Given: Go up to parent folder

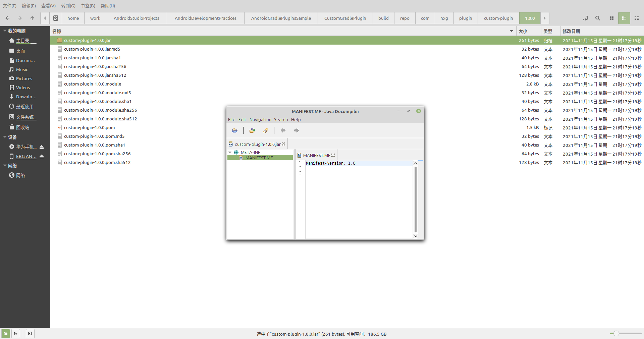Looking at the screenshot, I should tap(32, 18).
